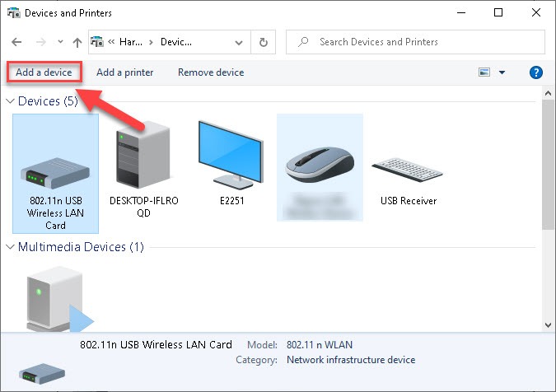Expand the address bar history dropdown
This screenshot has height=392, width=556.
[x=239, y=43]
